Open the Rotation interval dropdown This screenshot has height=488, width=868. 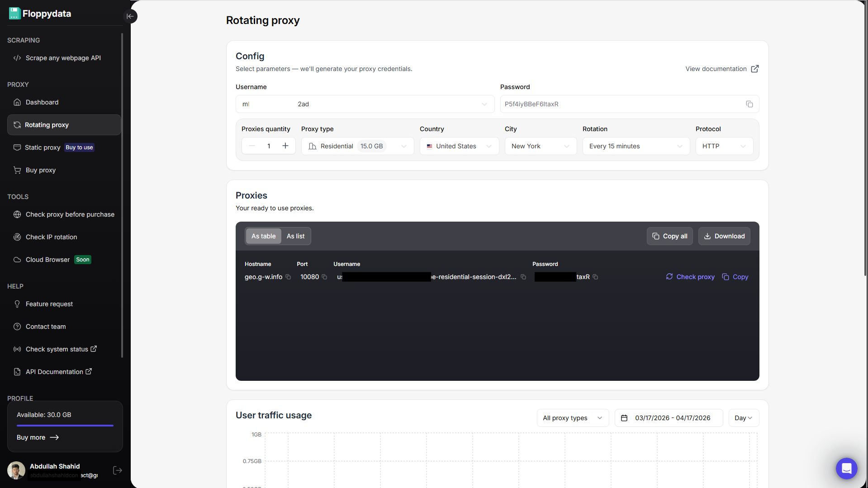coord(636,146)
